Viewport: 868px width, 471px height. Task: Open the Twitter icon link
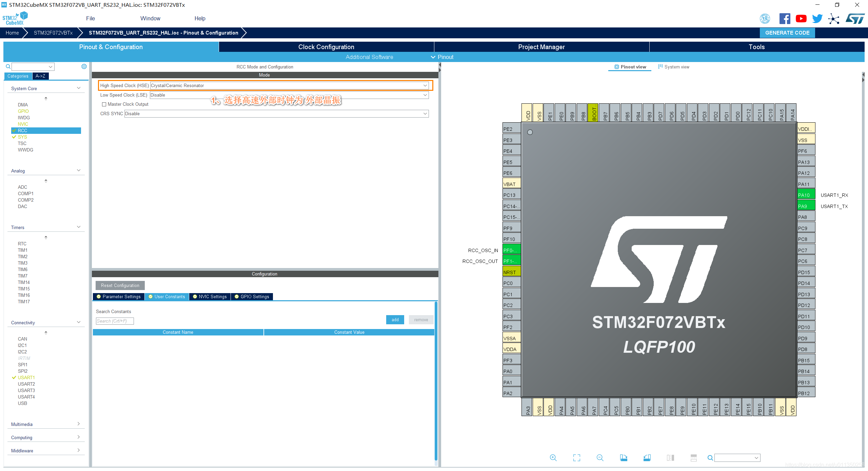[x=817, y=19]
